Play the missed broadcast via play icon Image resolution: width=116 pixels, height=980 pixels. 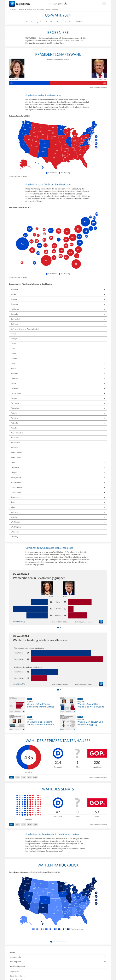click(x=66, y=4)
